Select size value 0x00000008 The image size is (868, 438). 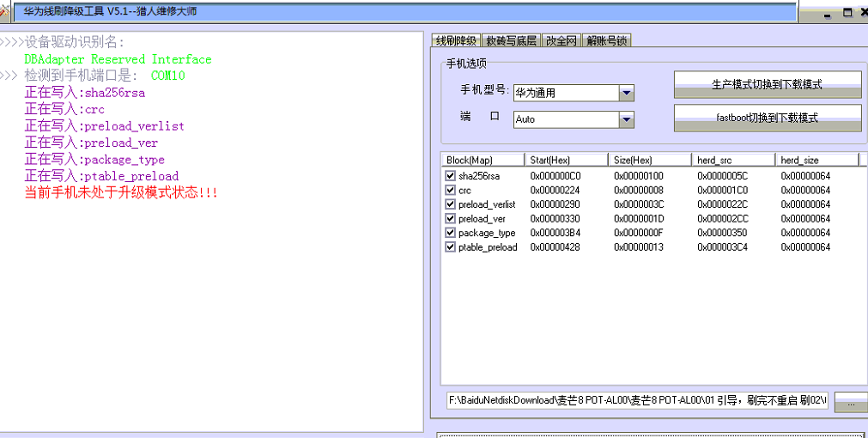tap(639, 191)
